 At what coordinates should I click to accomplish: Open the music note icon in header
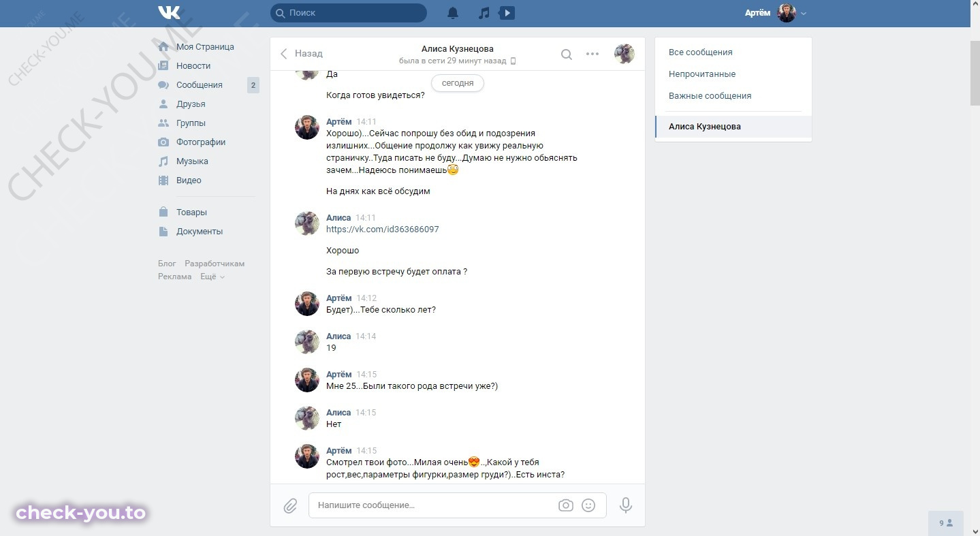pos(484,13)
